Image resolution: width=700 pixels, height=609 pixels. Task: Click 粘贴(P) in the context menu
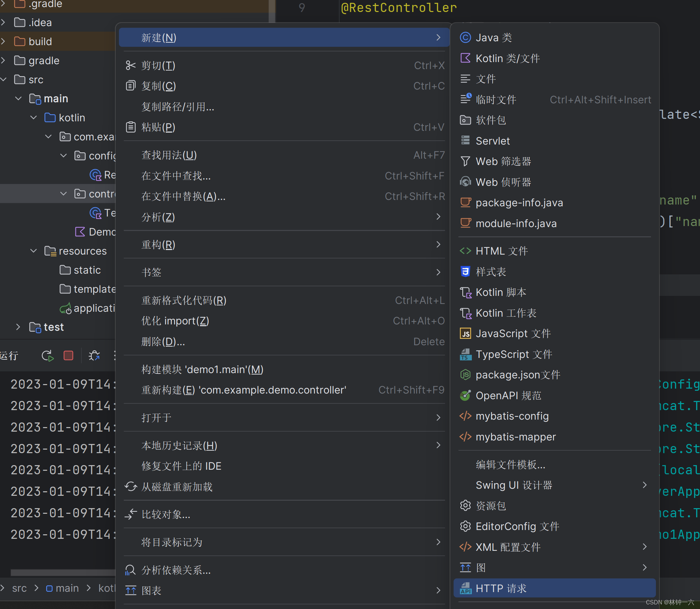[158, 127]
